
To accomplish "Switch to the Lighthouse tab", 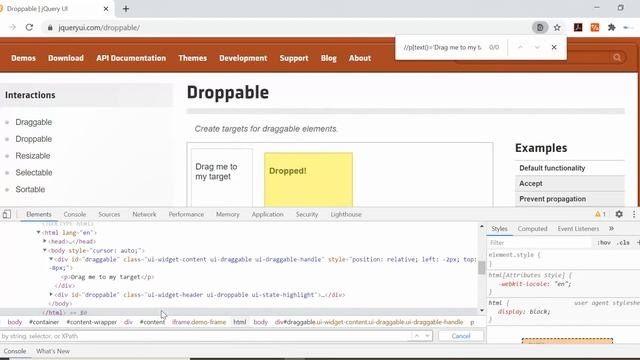I will click(346, 214).
